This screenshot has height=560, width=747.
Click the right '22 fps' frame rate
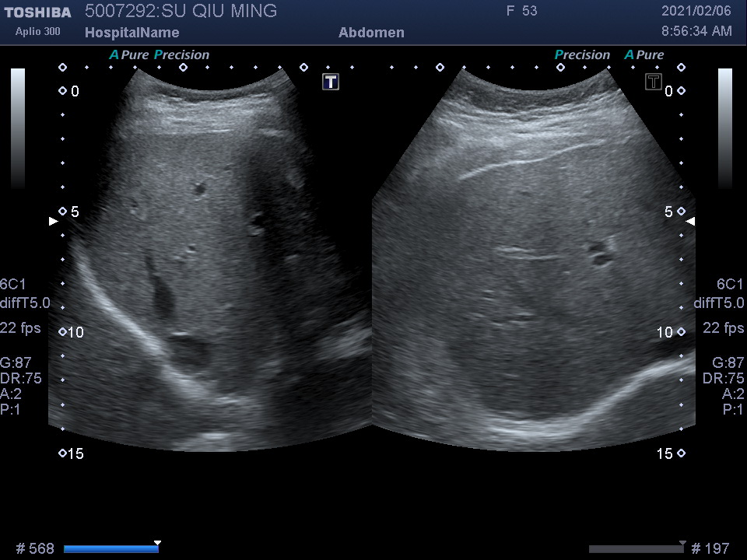point(723,328)
